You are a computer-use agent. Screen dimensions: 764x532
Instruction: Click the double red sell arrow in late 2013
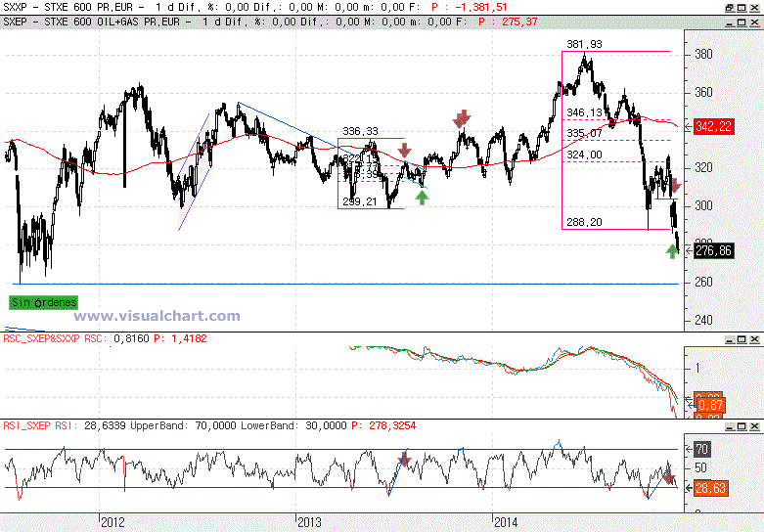[x=462, y=119]
